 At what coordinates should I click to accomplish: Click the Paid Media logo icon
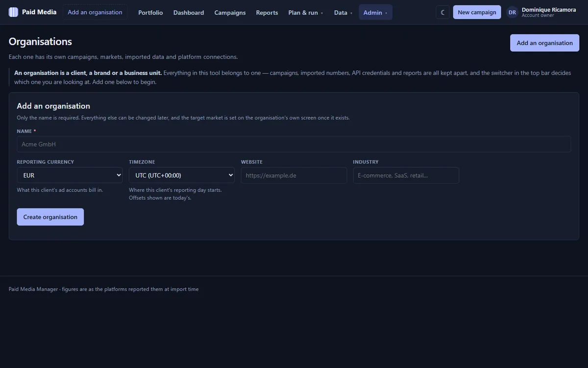click(x=13, y=12)
